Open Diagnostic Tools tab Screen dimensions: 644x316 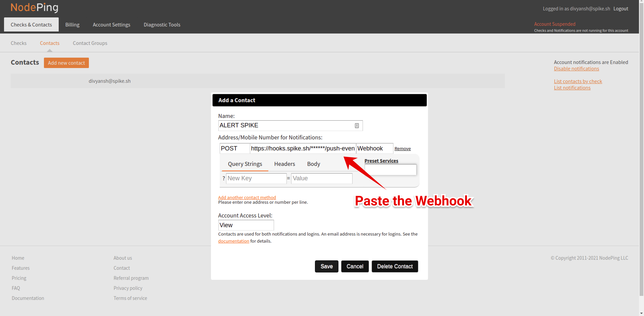click(x=162, y=24)
